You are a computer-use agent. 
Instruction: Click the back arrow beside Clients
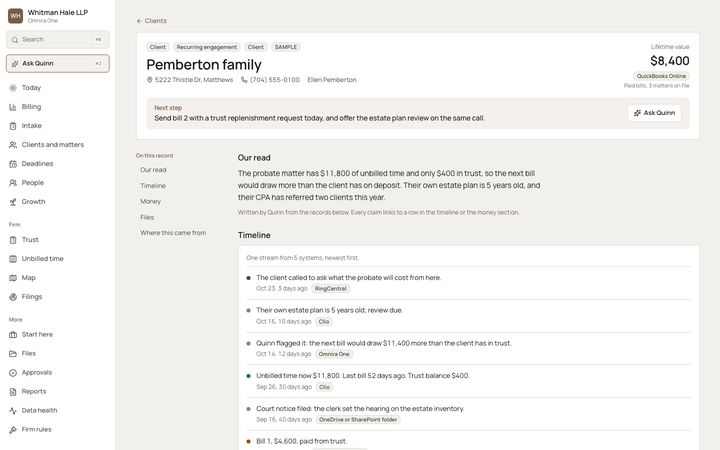(139, 21)
